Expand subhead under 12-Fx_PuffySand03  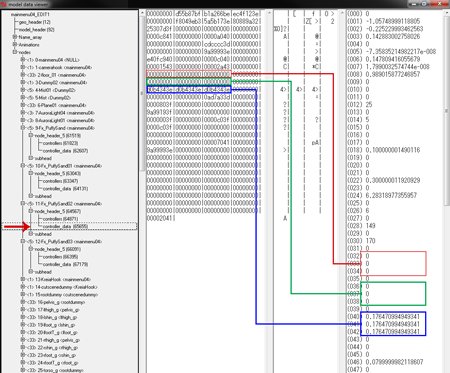(31, 272)
